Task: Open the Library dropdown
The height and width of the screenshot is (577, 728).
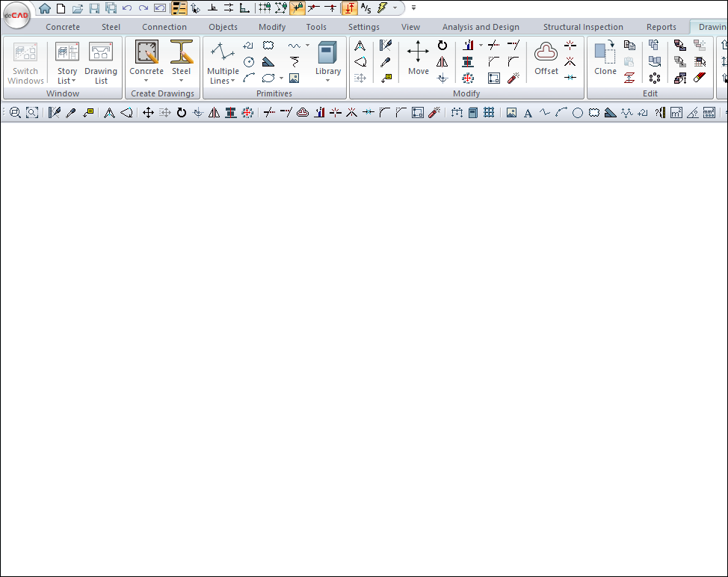Action: point(327,76)
